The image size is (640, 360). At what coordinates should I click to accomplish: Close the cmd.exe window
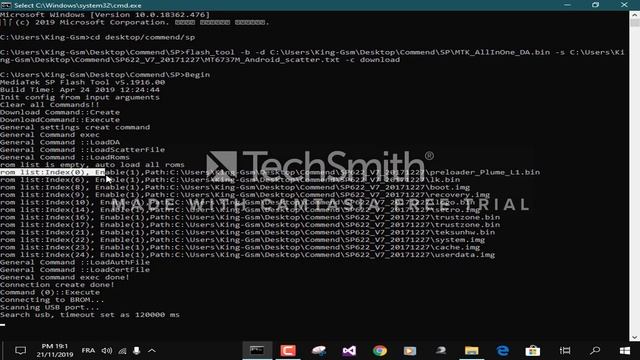coord(624,5)
